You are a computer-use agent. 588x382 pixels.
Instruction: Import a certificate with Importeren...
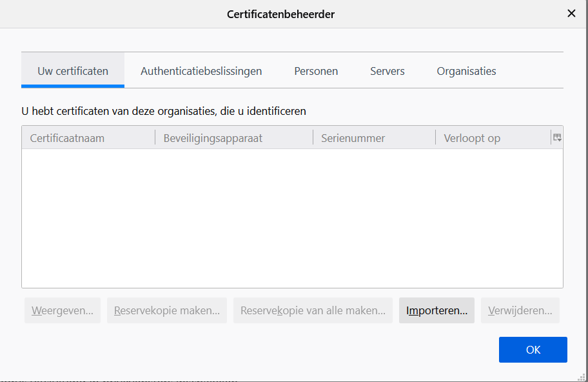pos(436,310)
